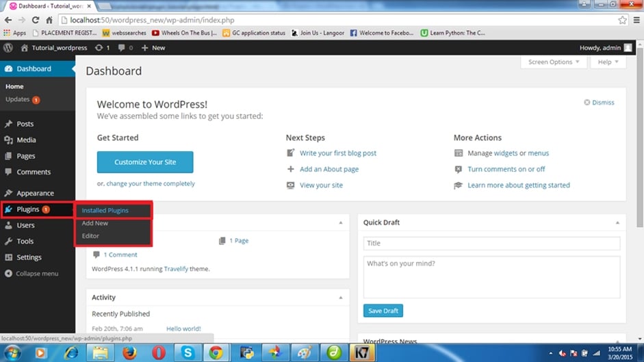Screen dimensions: 644x362
Task: Open the Travelify theme link
Action: [x=176, y=269]
